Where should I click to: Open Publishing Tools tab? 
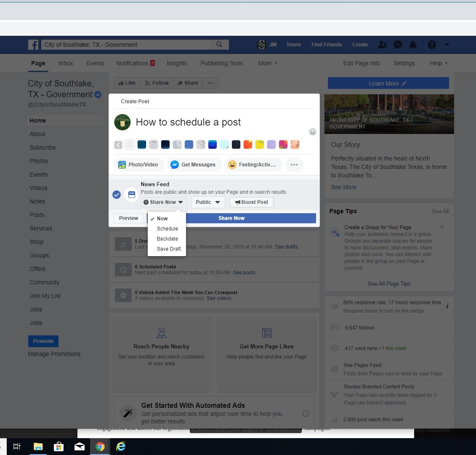(222, 63)
